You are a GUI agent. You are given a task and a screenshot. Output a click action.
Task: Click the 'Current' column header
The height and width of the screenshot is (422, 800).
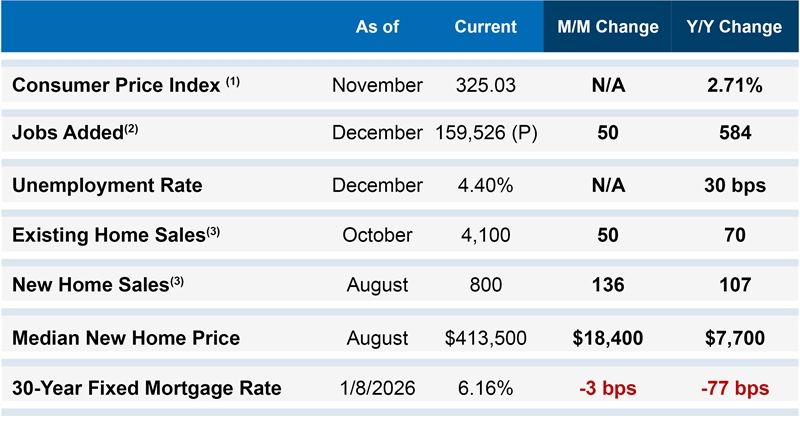485,27
